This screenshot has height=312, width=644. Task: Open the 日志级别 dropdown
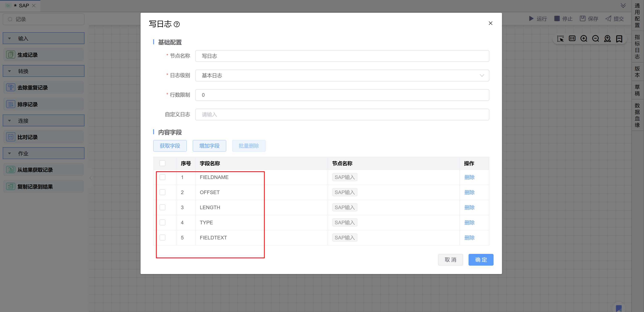(x=342, y=75)
